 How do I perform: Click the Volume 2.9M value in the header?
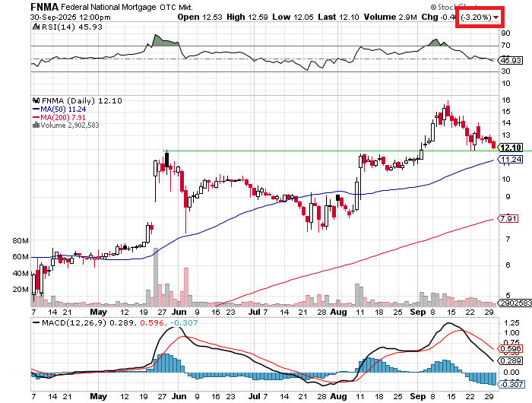[x=390, y=17]
